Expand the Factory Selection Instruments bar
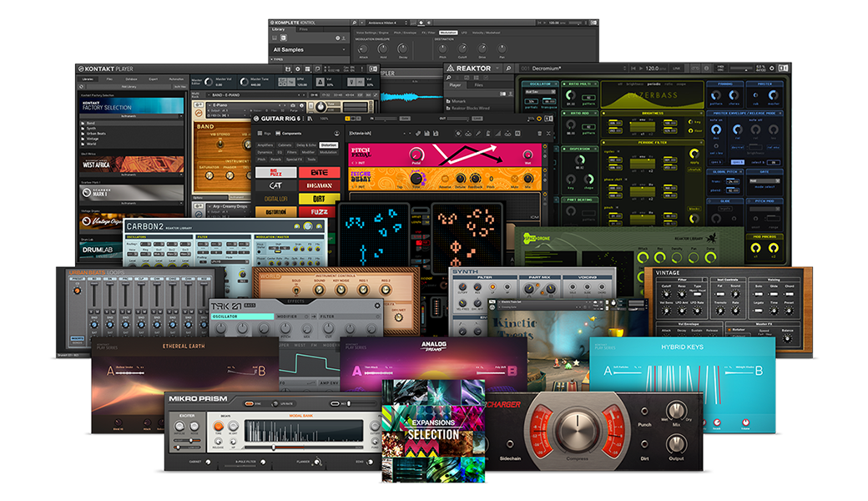The width and height of the screenshot is (868, 501). pos(131,116)
